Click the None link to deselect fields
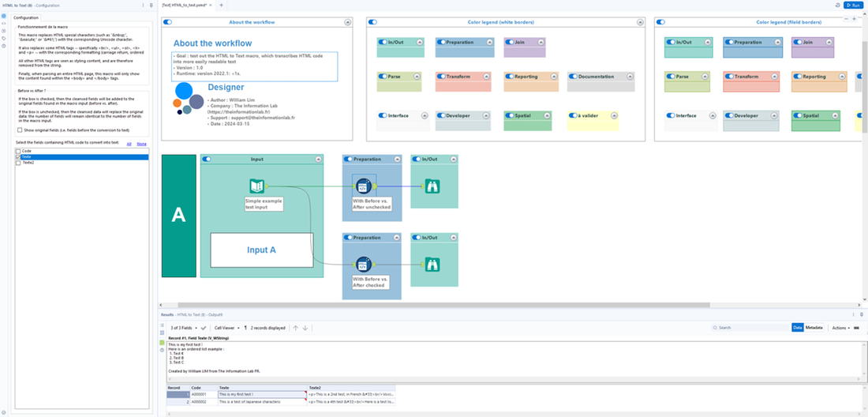 click(x=142, y=144)
